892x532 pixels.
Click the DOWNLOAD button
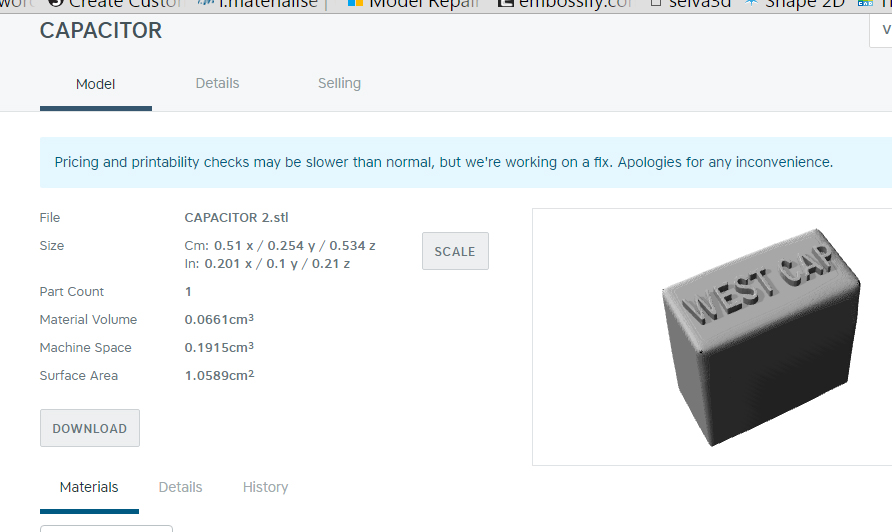[90, 428]
